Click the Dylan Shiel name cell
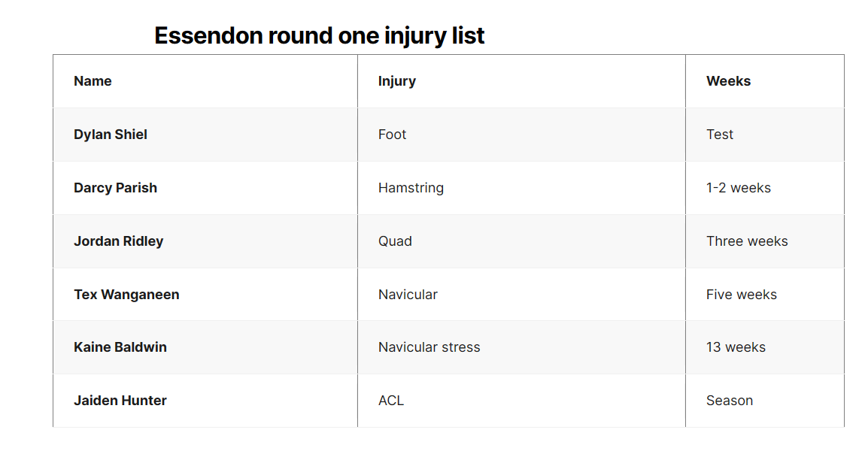This screenshot has height=457, width=868. coord(205,135)
